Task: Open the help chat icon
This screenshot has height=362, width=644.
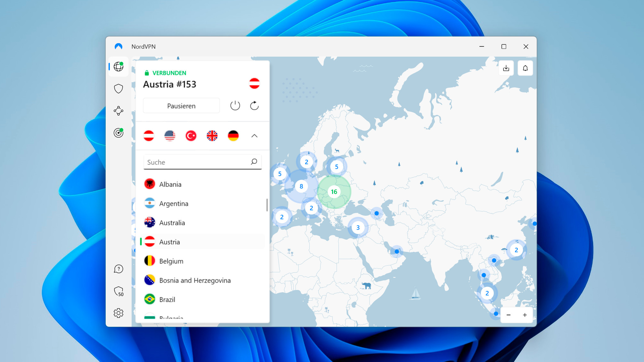Action: tap(118, 269)
